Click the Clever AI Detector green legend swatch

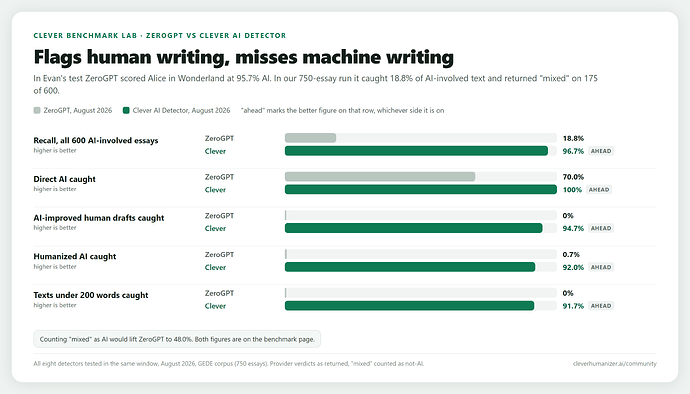pos(126,110)
